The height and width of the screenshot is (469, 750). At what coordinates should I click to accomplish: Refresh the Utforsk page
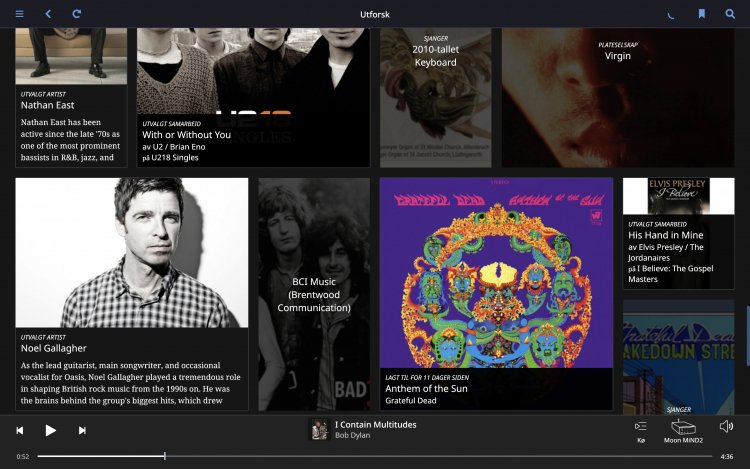coord(77,14)
